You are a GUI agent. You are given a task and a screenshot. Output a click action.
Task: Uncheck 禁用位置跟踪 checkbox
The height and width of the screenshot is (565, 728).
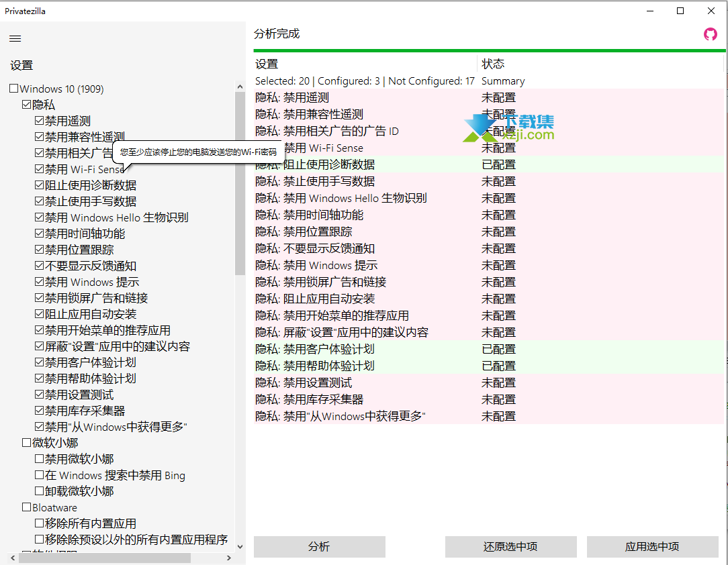pos(40,250)
